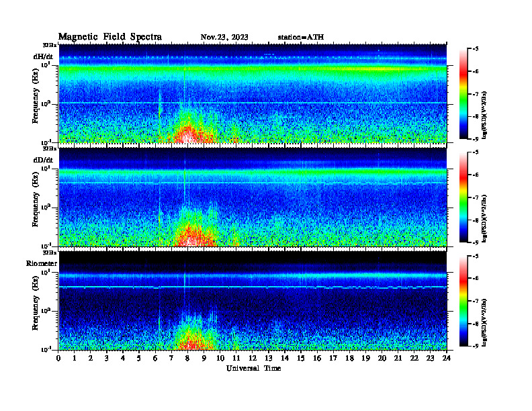Click hour "10" on the Universal Time axis
This screenshot has height=411, width=532.
(x=220, y=358)
